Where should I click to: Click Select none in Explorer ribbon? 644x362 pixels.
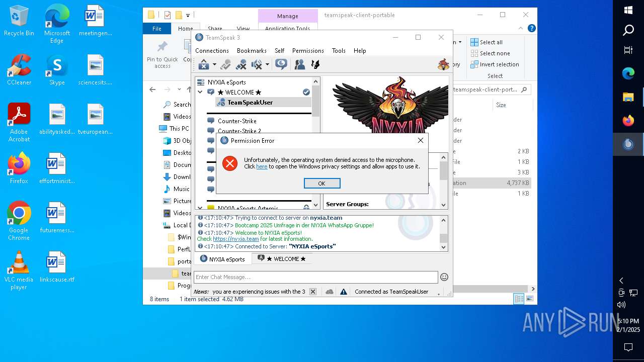(x=490, y=53)
